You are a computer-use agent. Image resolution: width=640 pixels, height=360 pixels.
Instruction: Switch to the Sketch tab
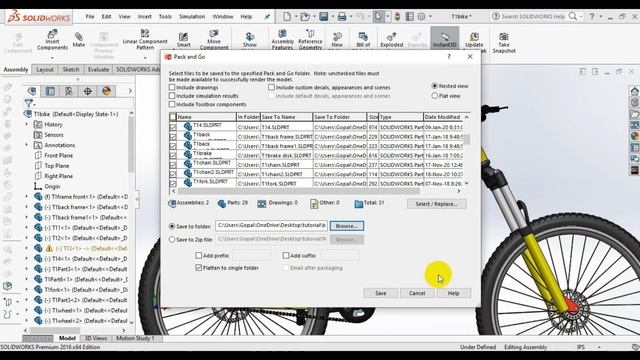71,70
